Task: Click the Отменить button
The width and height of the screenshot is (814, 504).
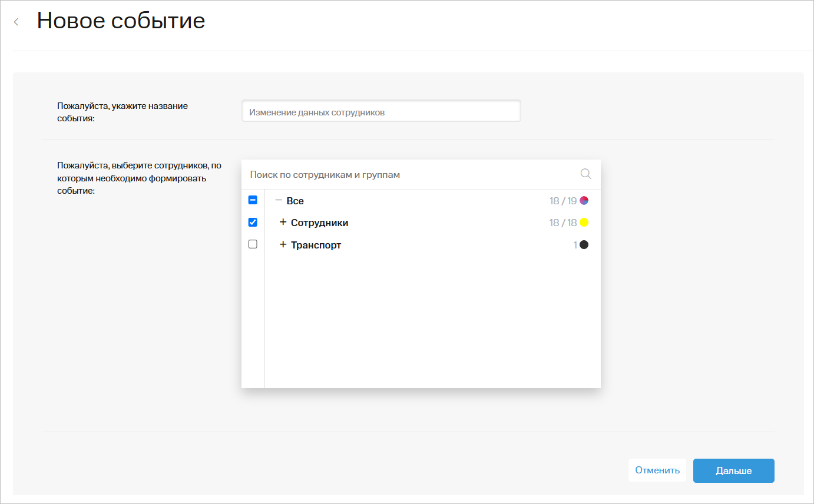Action: [x=657, y=470]
